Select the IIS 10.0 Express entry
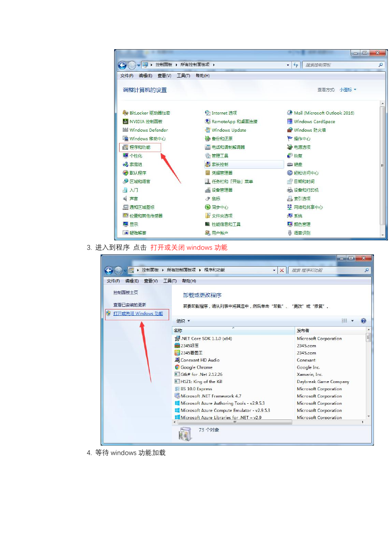392x554 pixels. pyautogui.click(x=269, y=389)
